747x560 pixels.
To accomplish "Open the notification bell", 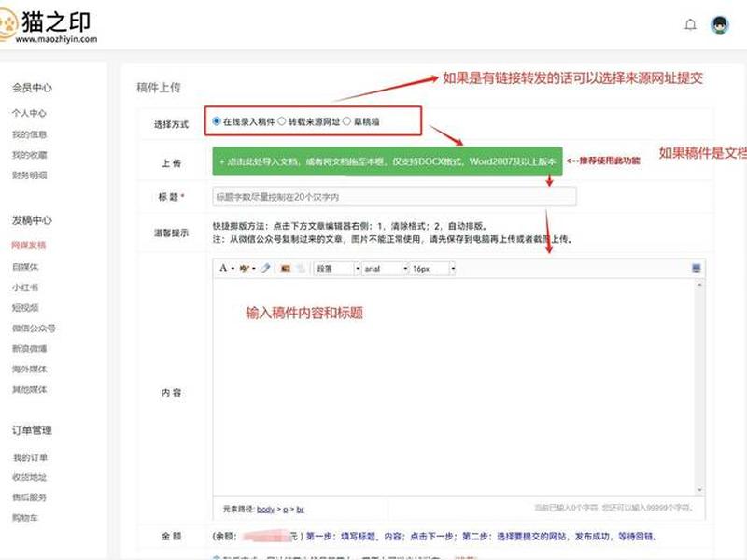I will 690,24.
